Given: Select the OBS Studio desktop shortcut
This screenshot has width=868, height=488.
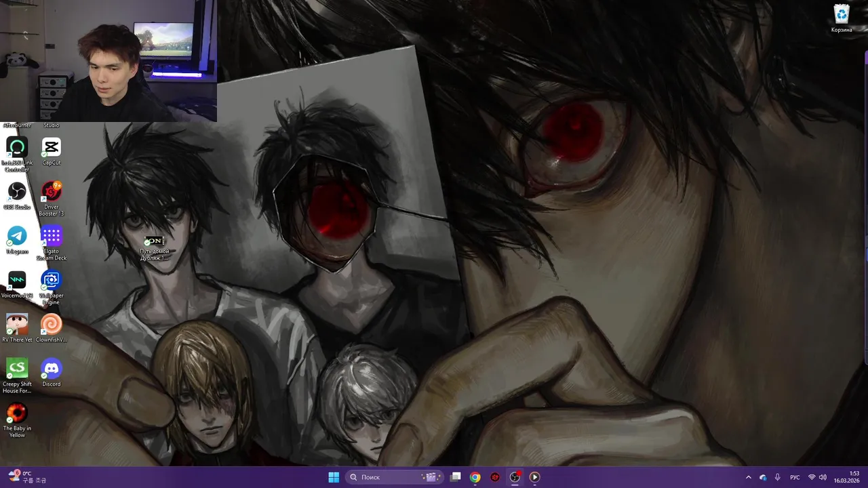Looking at the screenshot, I should [x=17, y=196].
